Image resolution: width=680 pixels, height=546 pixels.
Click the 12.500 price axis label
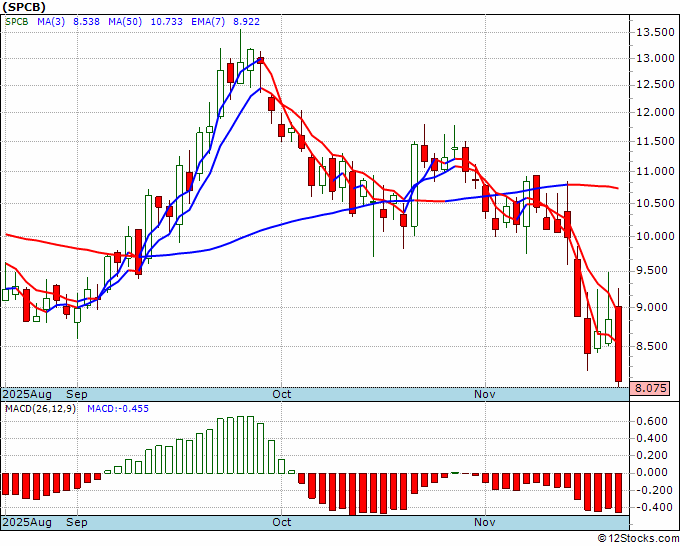(x=655, y=85)
